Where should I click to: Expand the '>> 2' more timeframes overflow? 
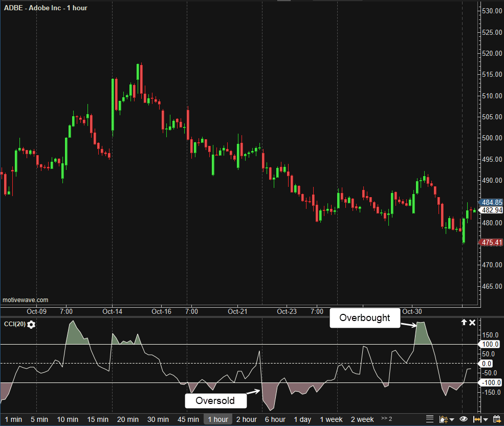pyautogui.click(x=386, y=419)
